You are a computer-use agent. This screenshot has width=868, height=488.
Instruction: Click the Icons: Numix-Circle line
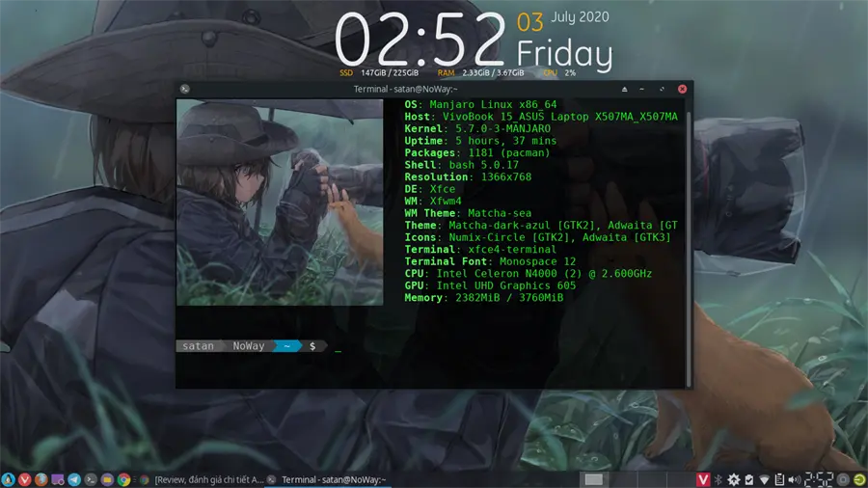pyautogui.click(x=537, y=237)
